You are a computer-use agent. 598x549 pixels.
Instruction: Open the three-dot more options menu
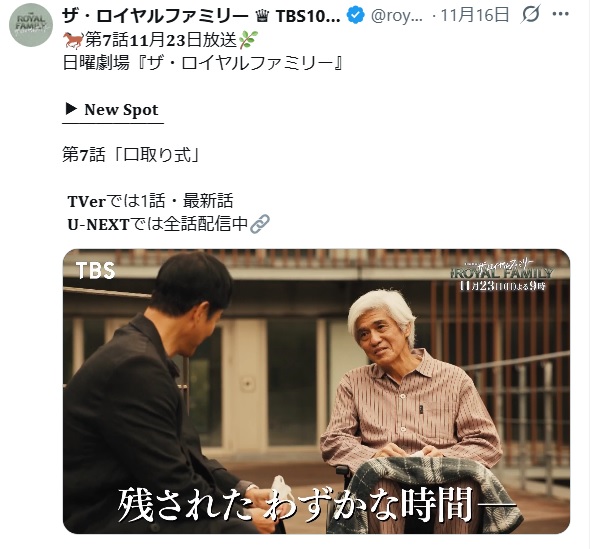click(x=560, y=14)
